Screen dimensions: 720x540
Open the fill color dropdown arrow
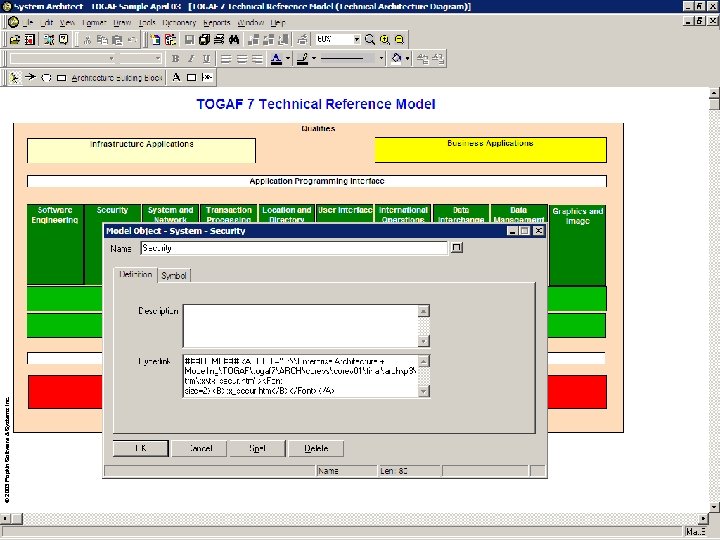click(408, 59)
